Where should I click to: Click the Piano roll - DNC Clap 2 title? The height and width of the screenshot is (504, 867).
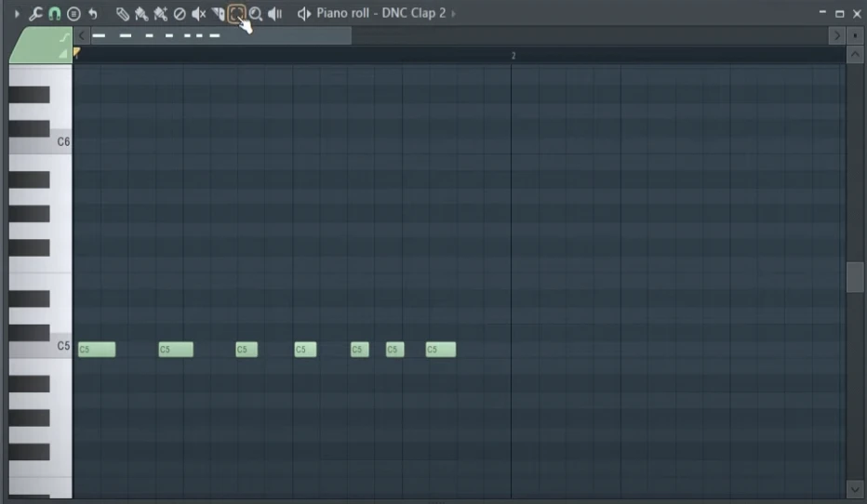380,14
